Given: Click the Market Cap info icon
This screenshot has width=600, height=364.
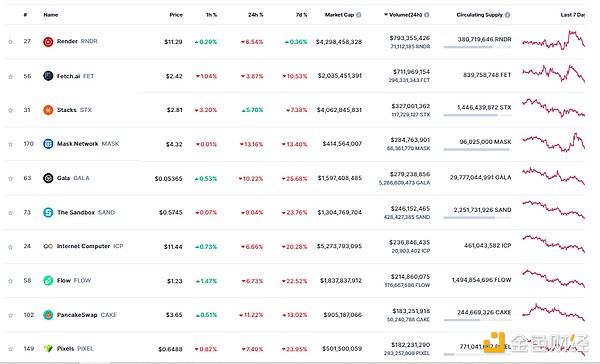Looking at the screenshot, I should (359, 15).
